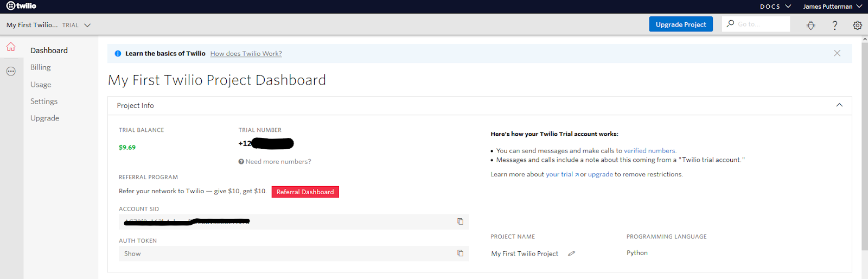868x279 pixels.
Task: Click the Upgrade Project button
Action: coord(681,24)
